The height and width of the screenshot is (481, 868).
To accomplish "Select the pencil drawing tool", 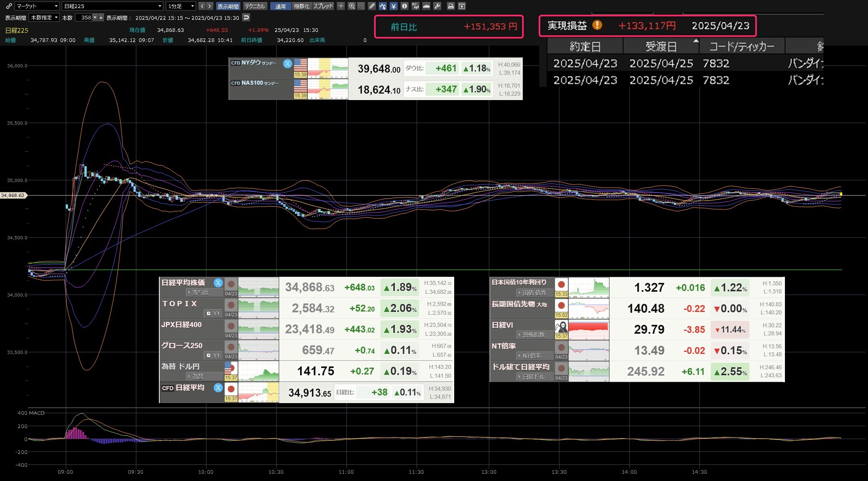I will click(372, 6).
